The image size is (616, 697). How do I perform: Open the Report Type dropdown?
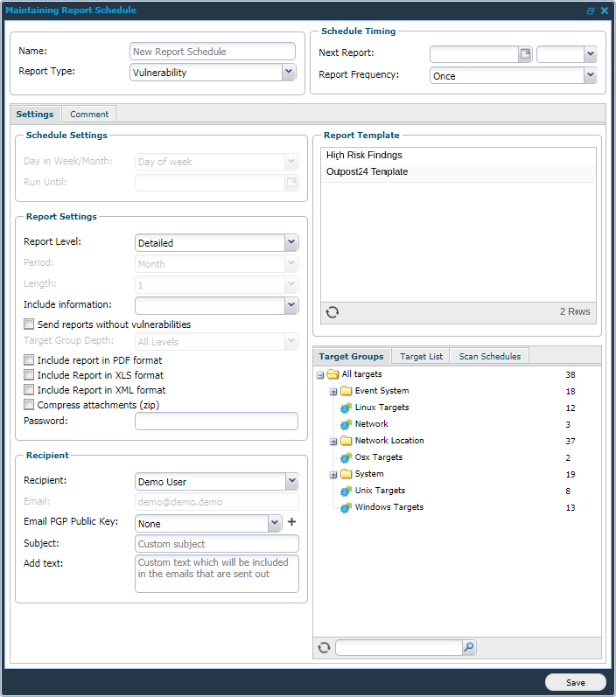pos(289,73)
